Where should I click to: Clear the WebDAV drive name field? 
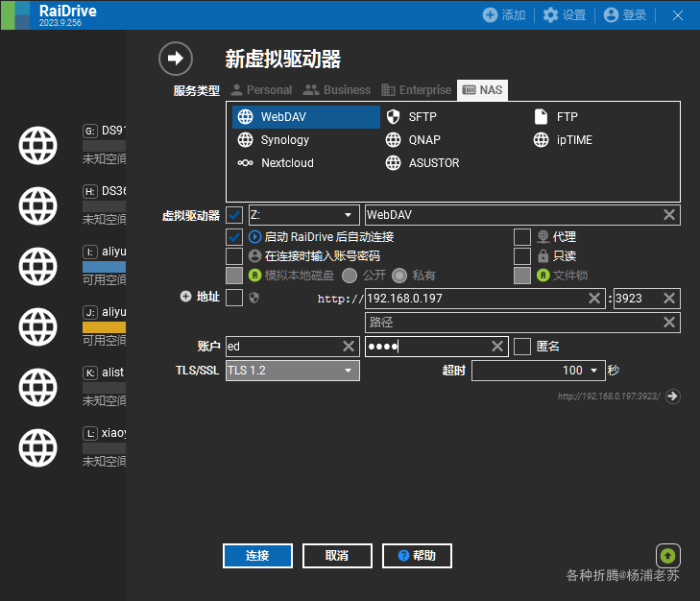[668, 215]
